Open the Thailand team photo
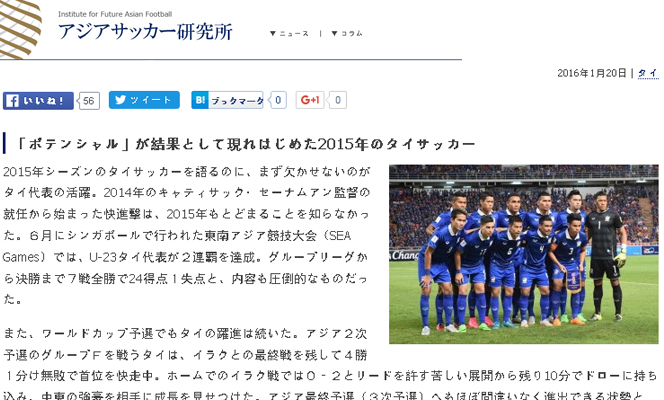 pos(524,254)
